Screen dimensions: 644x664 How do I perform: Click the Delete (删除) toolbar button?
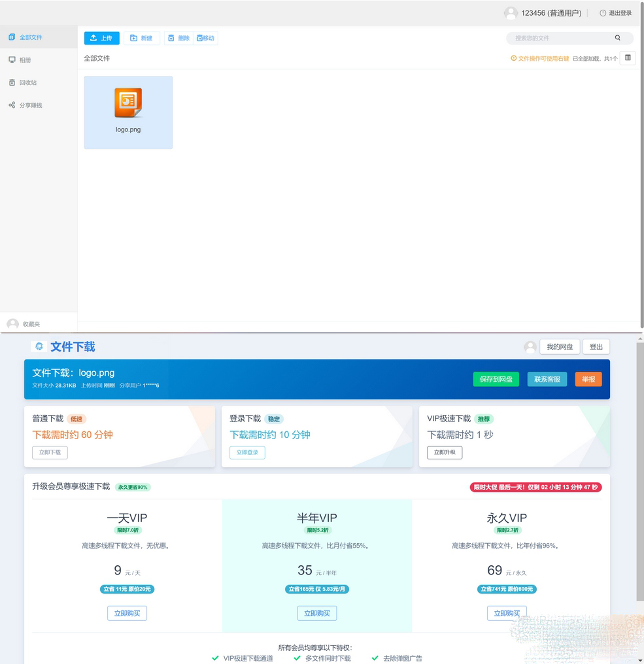tap(178, 38)
